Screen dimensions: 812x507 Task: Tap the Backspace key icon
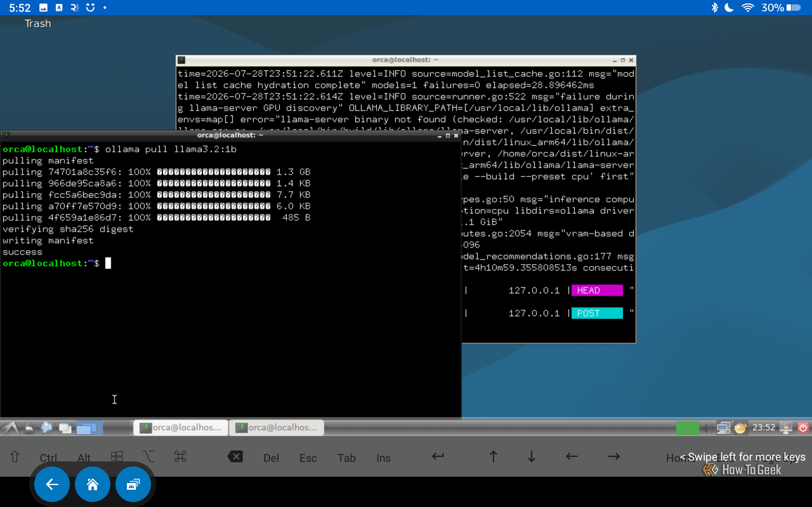(x=235, y=457)
